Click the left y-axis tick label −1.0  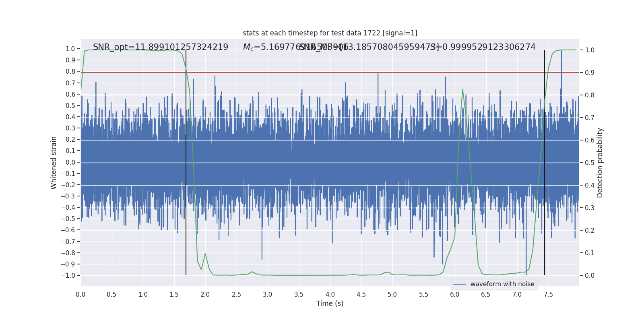click(x=68, y=276)
